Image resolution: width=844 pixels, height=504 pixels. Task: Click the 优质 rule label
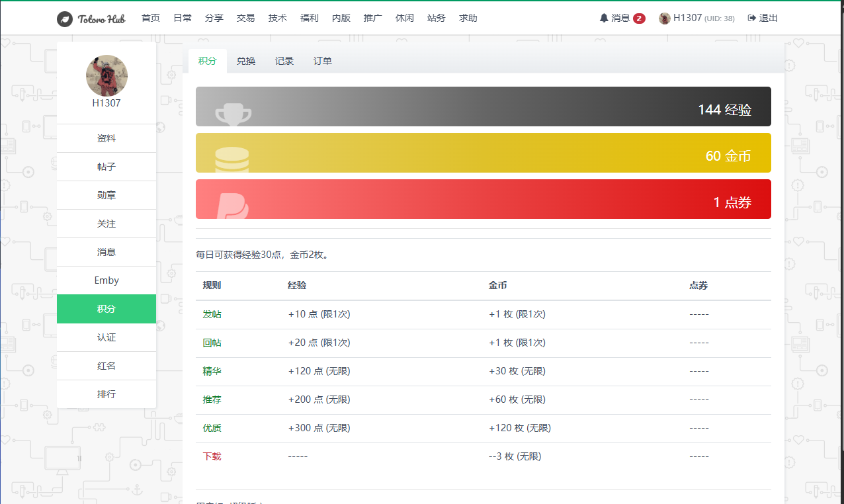point(212,428)
